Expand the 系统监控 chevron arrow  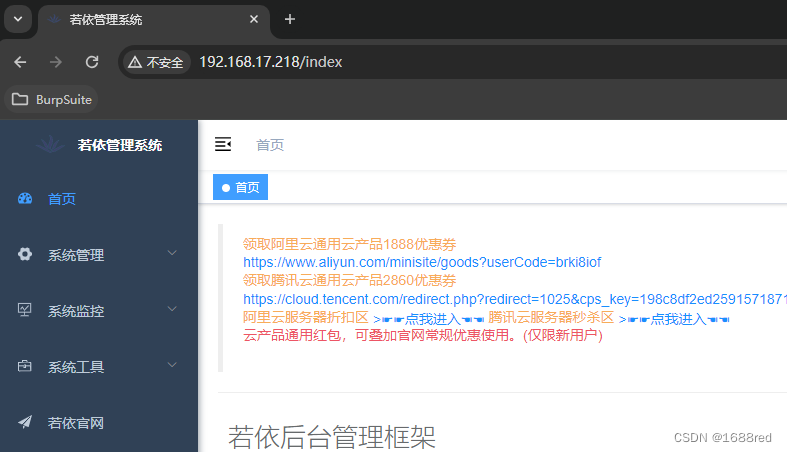pyautogui.click(x=172, y=309)
